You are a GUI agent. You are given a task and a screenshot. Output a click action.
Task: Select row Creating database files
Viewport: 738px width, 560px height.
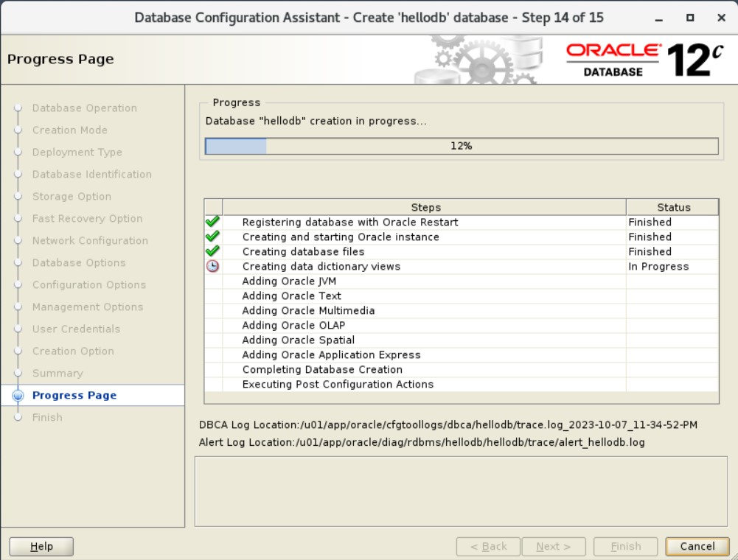point(462,251)
